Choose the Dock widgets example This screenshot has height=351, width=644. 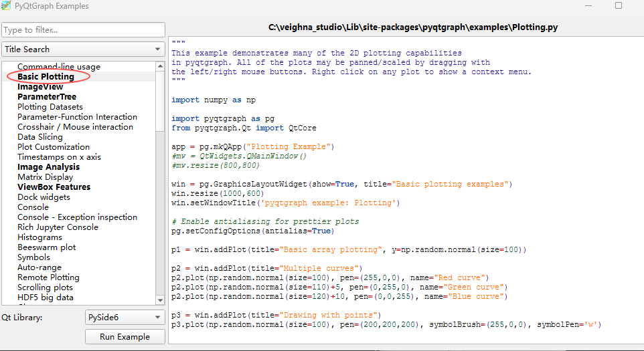pos(44,197)
